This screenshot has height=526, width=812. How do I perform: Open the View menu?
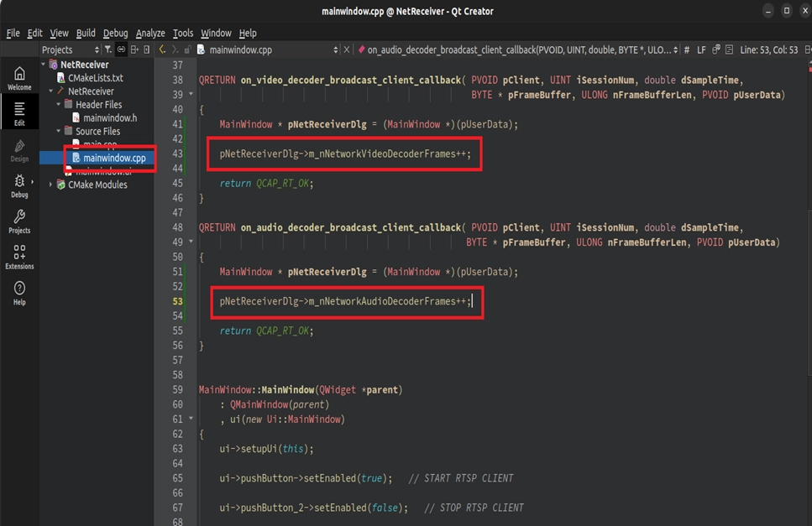pos(59,33)
